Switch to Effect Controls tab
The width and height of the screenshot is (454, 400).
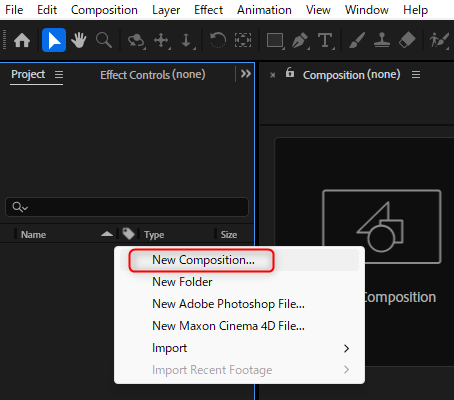[153, 75]
